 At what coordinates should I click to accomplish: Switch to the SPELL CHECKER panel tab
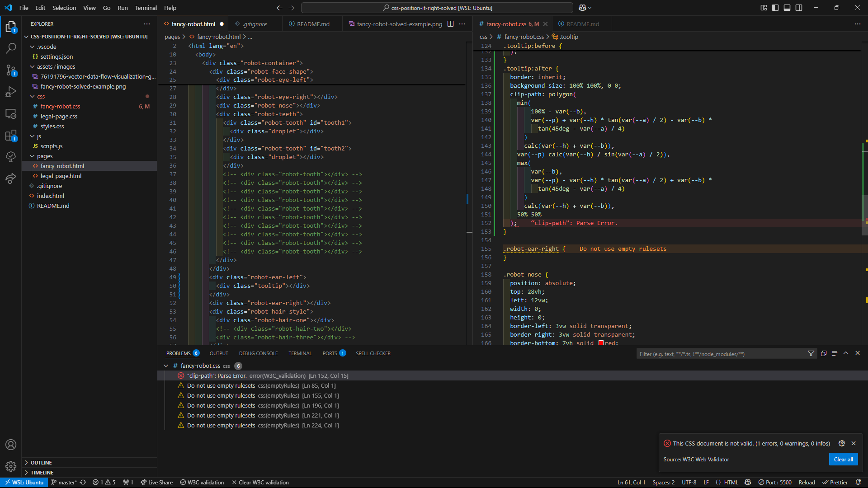(x=373, y=353)
